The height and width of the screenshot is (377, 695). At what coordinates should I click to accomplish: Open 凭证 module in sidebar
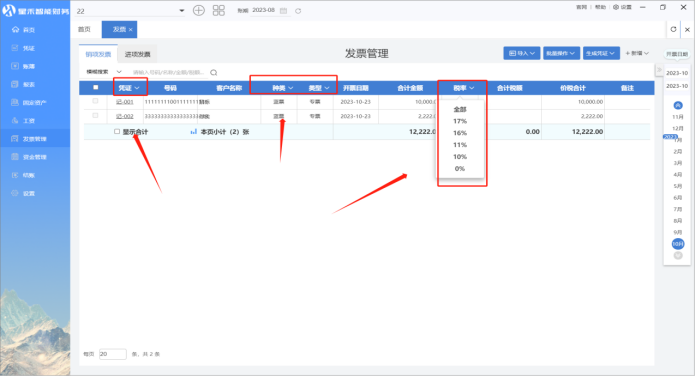pos(29,48)
